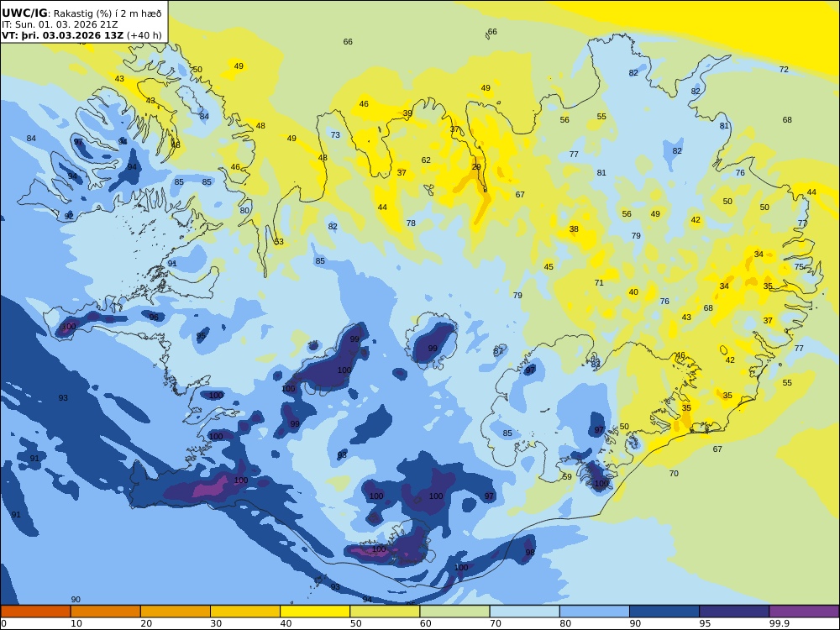840x630 pixels.
Task: Click the bright yellow 40–50 legend swatch
Action: click(x=315, y=612)
